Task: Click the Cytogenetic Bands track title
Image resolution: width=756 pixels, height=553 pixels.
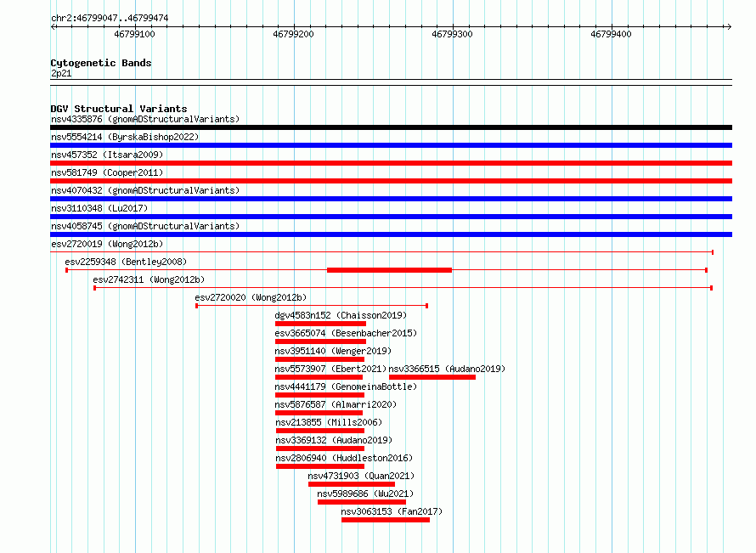Action: [101, 63]
